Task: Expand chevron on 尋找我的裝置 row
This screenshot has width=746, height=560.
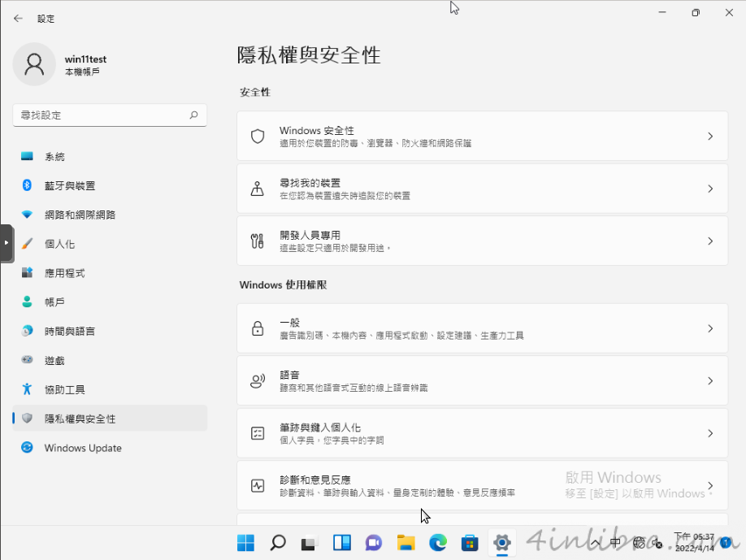Action: pos(710,189)
